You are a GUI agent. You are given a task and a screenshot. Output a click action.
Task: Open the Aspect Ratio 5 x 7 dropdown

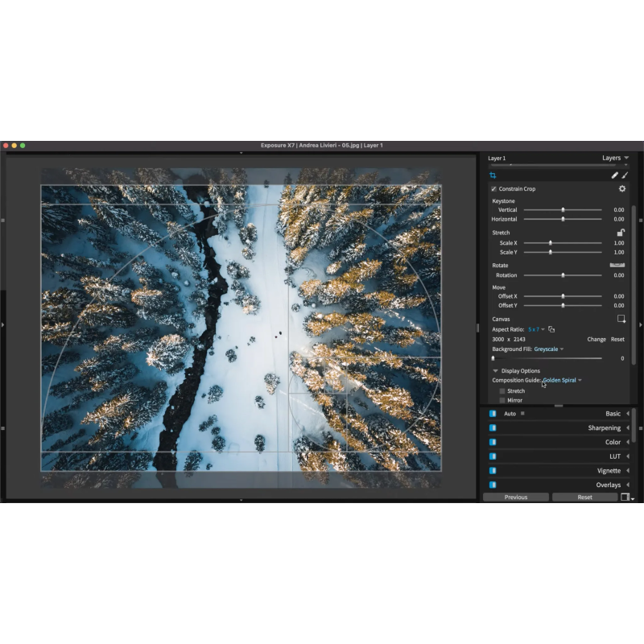pos(536,329)
